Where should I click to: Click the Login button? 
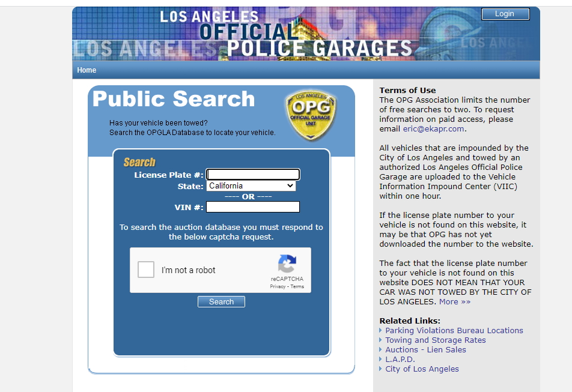pyautogui.click(x=505, y=14)
